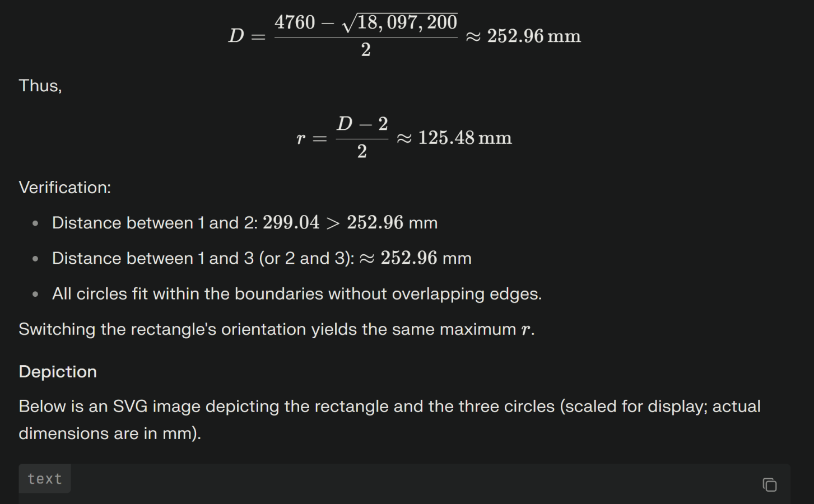The image size is (814, 504).
Task: Click the copy code icon
Action: (769, 484)
